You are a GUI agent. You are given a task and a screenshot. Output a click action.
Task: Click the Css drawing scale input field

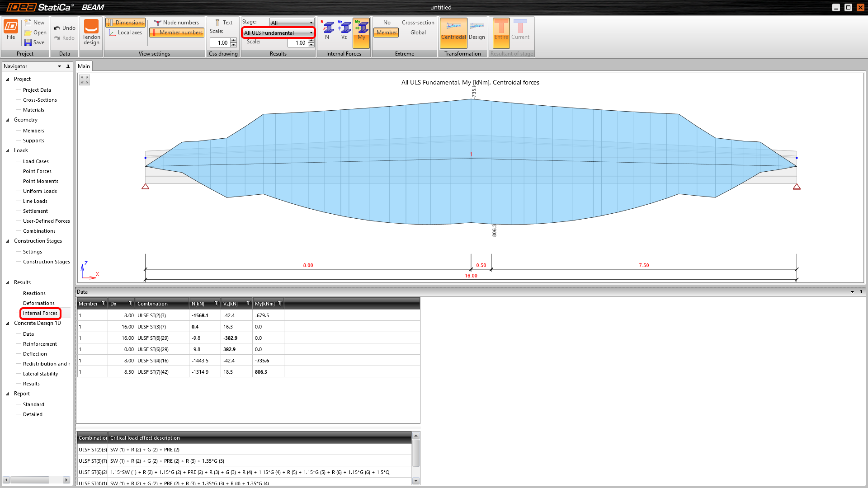(220, 43)
